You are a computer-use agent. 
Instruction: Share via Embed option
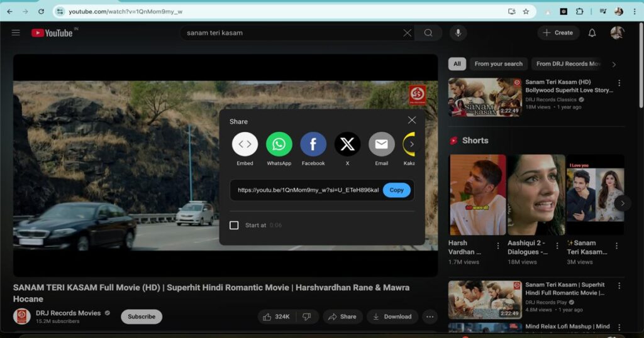tap(245, 144)
